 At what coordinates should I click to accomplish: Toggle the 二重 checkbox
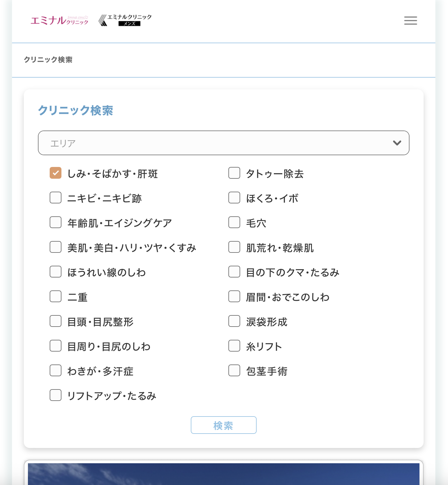point(56,297)
